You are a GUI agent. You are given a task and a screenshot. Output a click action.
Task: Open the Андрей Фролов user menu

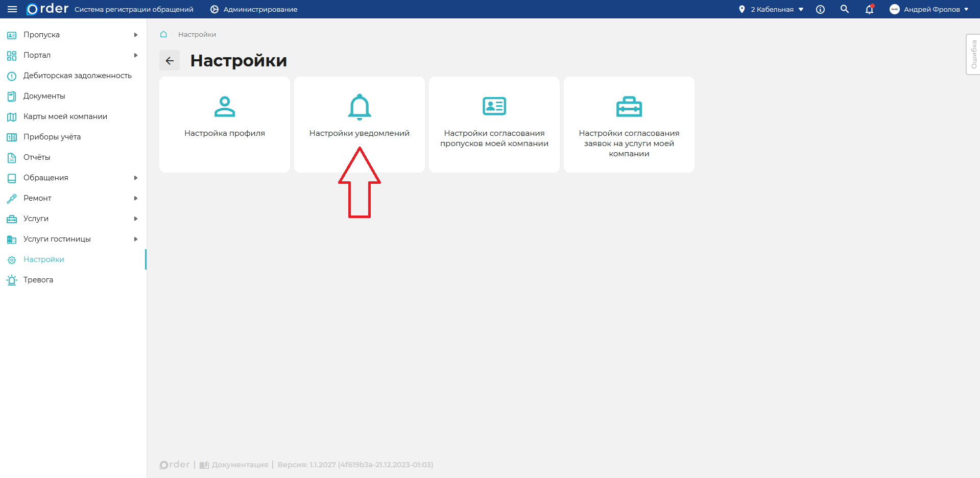[x=929, y=9]
